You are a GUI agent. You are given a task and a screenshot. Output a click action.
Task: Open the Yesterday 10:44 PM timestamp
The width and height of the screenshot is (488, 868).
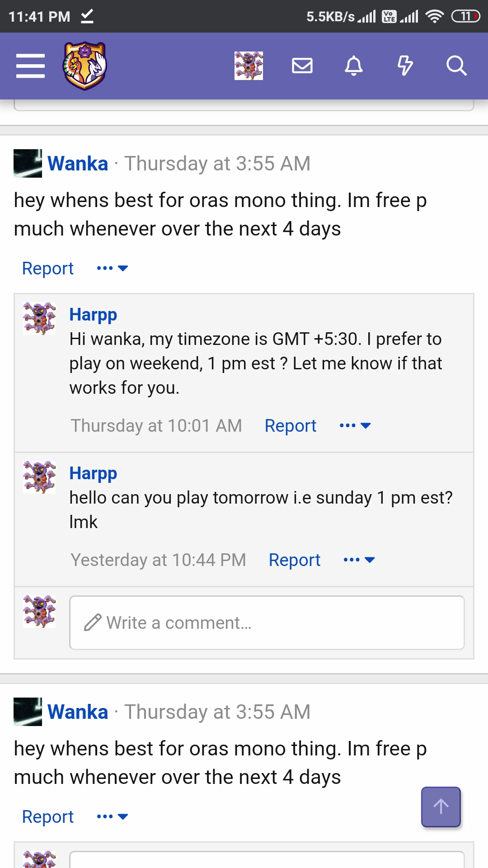(158, 560)
